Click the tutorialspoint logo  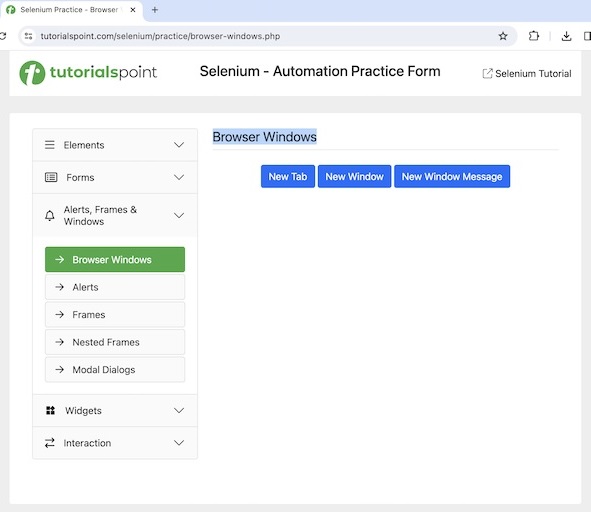88,73
